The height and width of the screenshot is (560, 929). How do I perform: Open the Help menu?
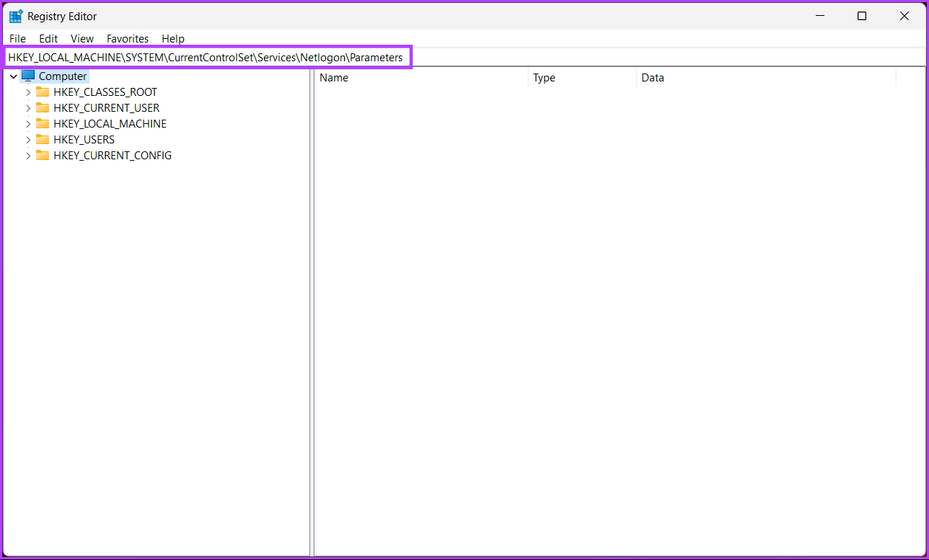pyautogui.click(x=173, y=39)
